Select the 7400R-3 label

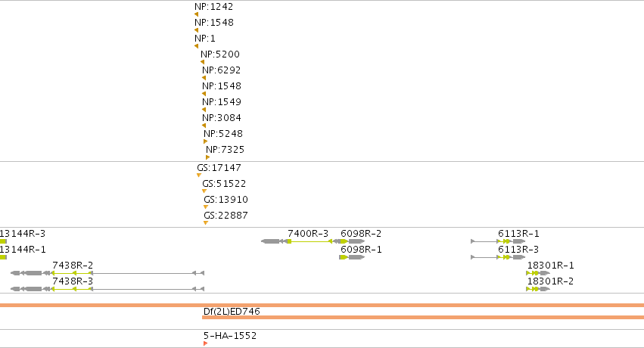(308, 234)
